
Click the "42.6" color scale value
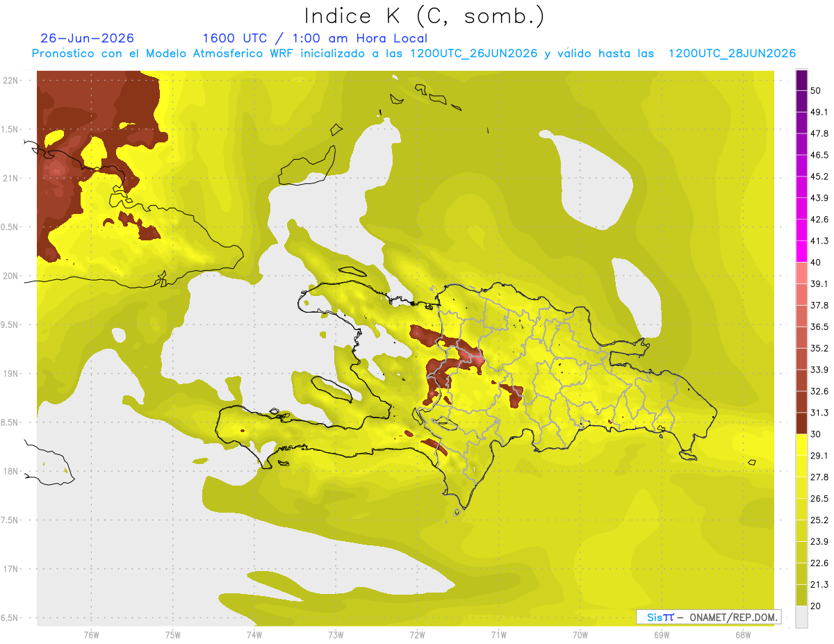[x=820, y=220]
